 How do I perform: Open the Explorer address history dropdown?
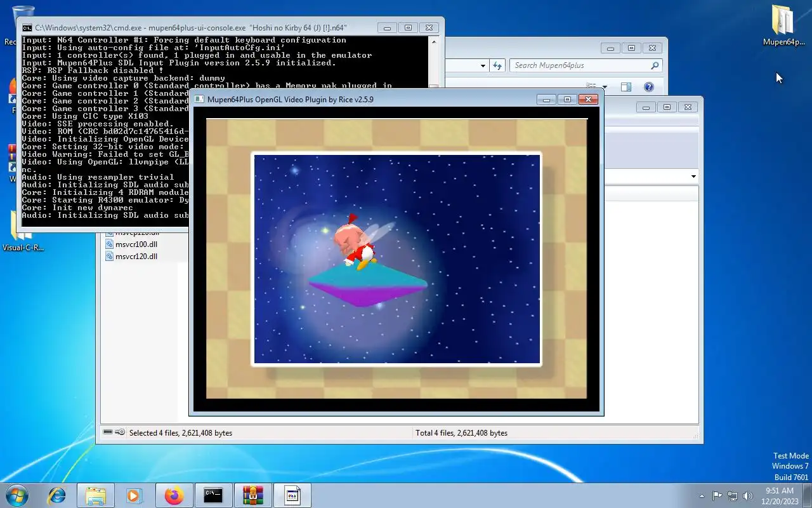[483, 65]
